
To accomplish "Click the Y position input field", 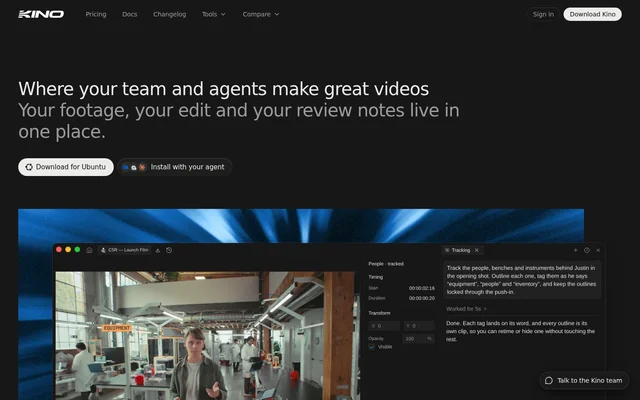I will point(419,326).
